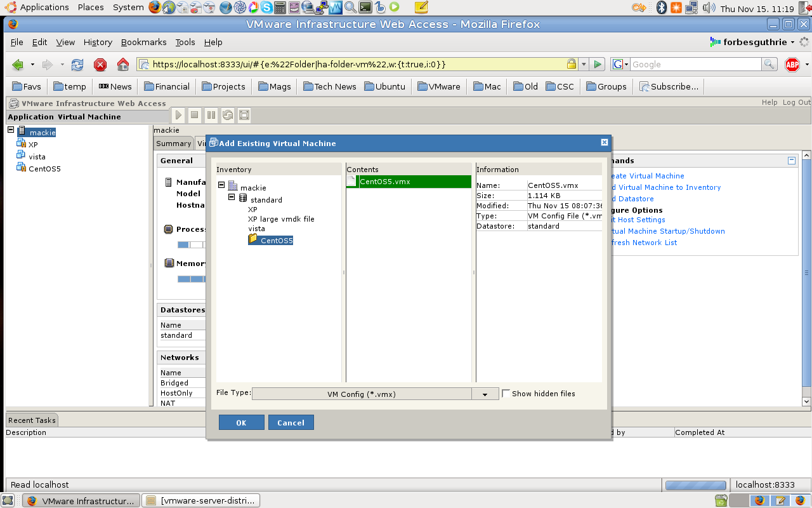This screenshot has width=812, height=508.
Task: Click the Bluetooth tray icon
Action: coord(661,8)
